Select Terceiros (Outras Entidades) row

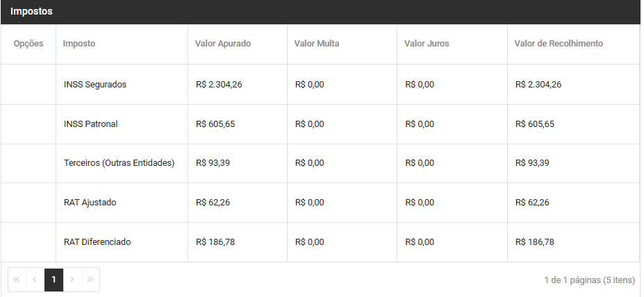click(x=119, y=163)
